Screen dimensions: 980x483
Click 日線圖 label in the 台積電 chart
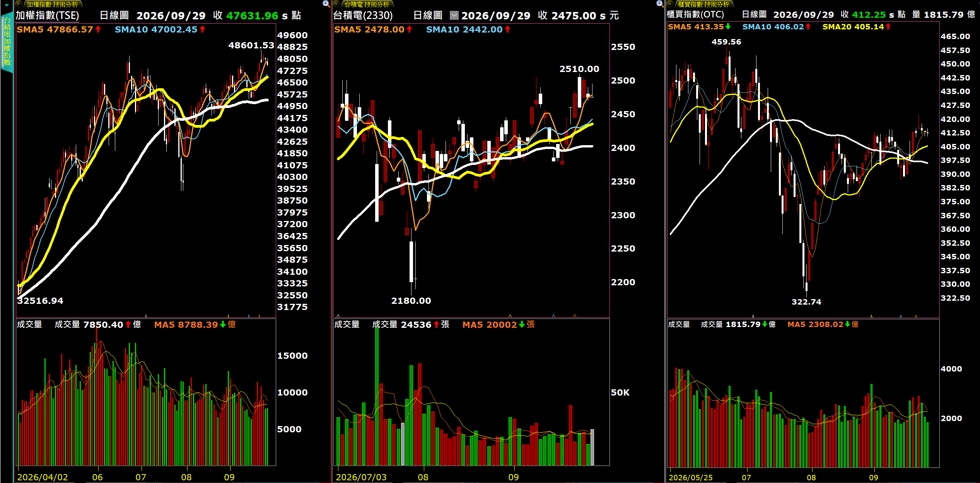tap(428, 15)
